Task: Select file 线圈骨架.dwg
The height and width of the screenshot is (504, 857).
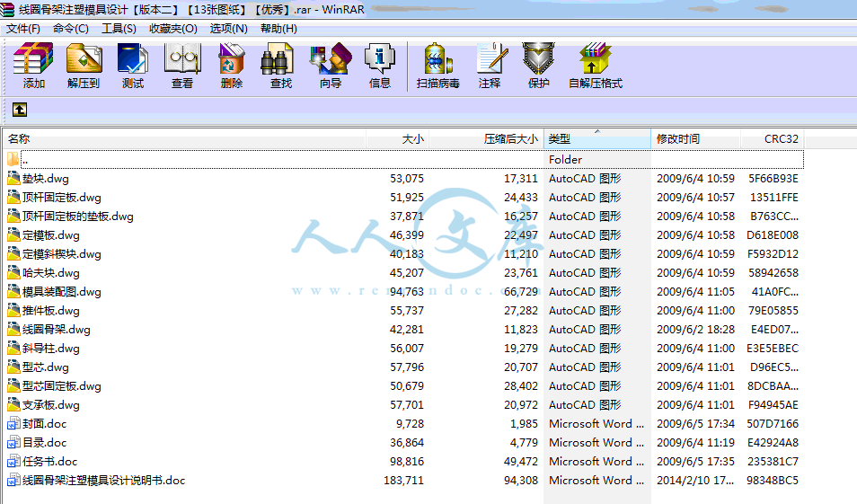Action: pyautogui.click(x=57, y=330)
